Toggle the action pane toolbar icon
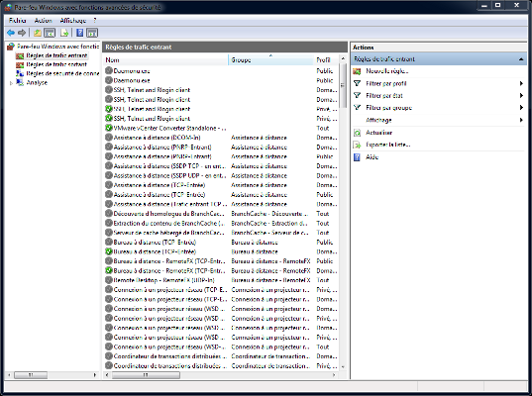532x396 pixels. pos(92,33)
